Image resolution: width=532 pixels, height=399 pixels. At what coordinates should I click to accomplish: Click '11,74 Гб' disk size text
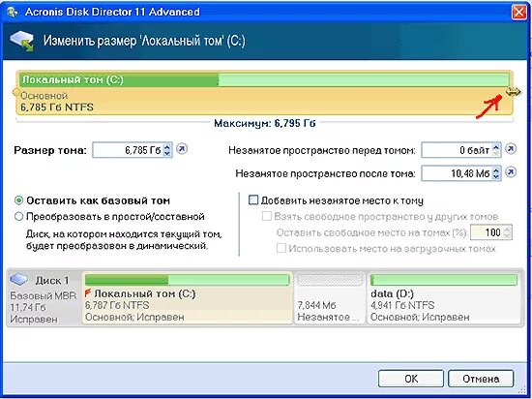point(28,307)
